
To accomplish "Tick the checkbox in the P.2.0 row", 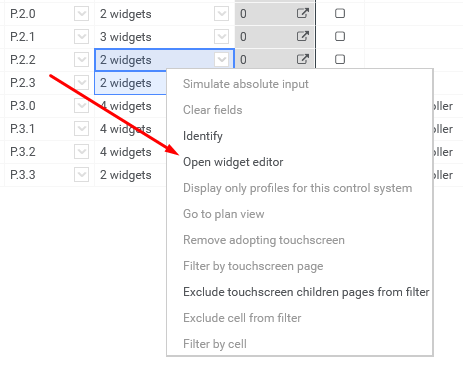I will click(x=340, y=13).
